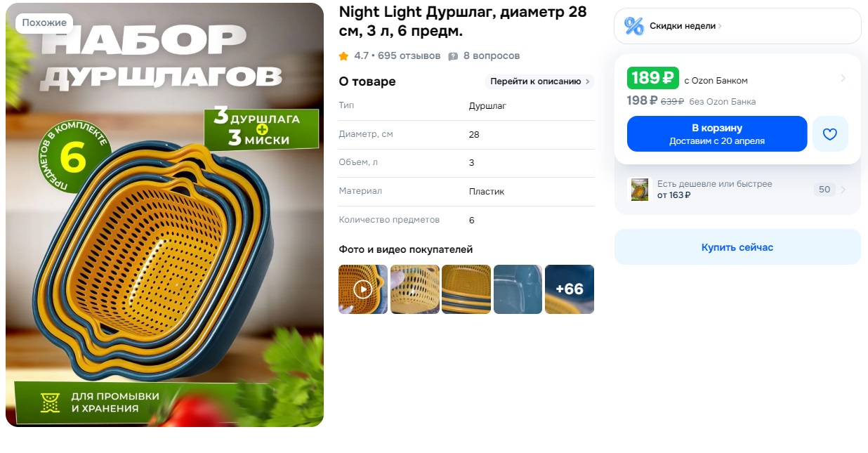This screenshot has width=868, height=453.
Task: Open the 8 вопросов questions link
Action: pos(492,55)
